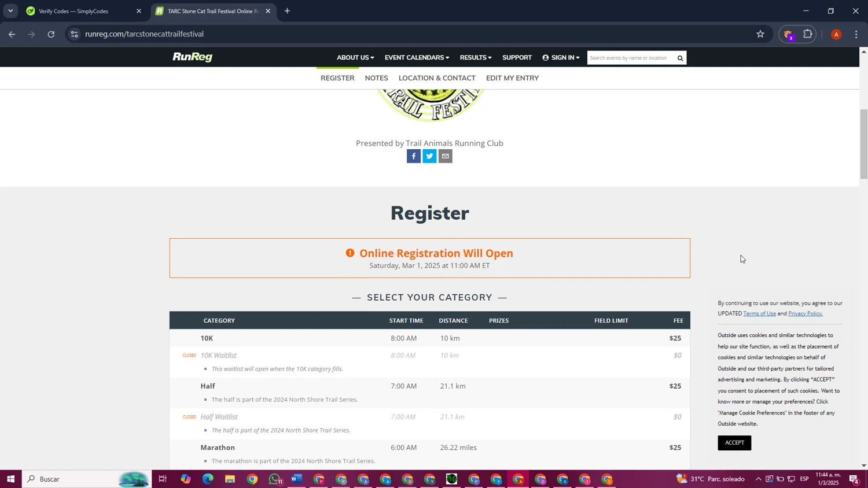Open the Support page
Image resolution: width=868 pixels, height=488 pixels.
[x=517, y=57]
